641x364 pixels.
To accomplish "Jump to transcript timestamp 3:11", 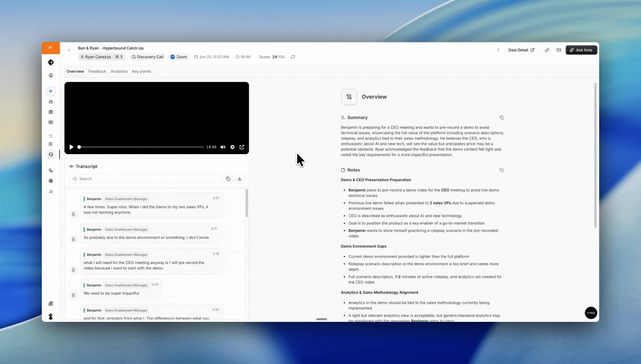I will [214, 229].
